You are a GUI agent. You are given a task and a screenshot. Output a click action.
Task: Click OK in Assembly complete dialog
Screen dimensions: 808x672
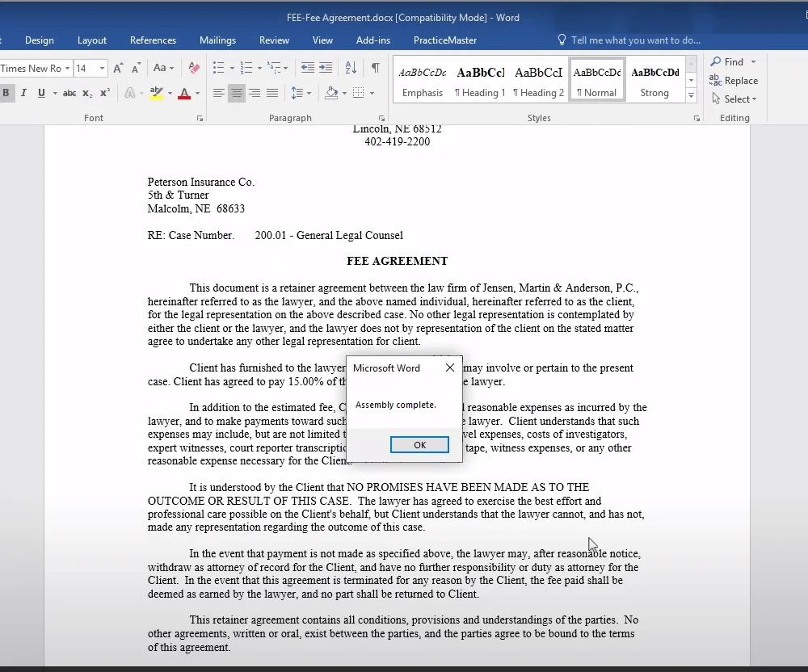pos(419,445)
